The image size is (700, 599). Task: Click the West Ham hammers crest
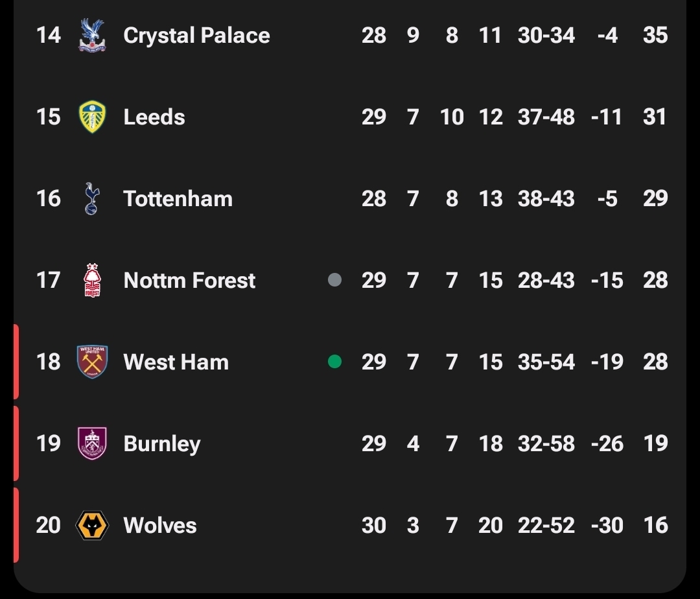[x=92, y=362]
